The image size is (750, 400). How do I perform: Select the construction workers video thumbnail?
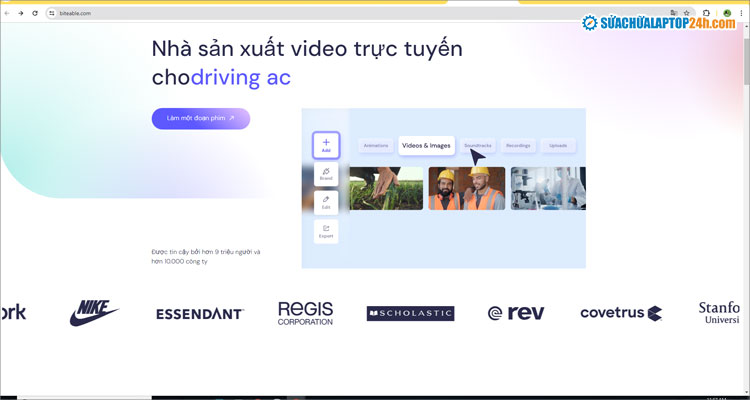coord(466,188)
